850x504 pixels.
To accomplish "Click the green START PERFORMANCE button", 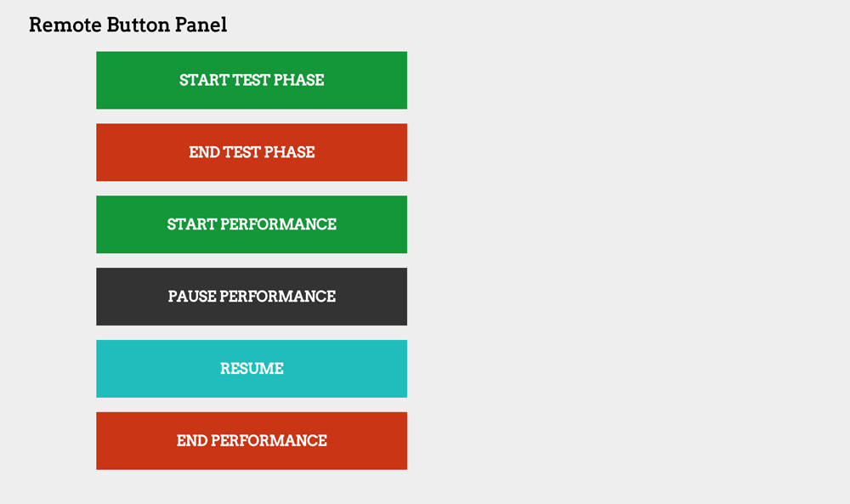I will tap(252, 224).
